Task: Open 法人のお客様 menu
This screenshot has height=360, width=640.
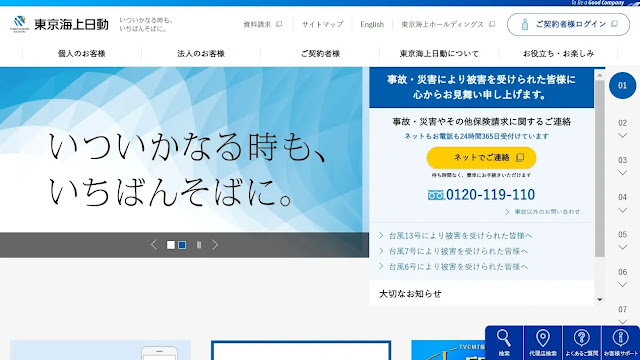Action: [x=201, y=53]
